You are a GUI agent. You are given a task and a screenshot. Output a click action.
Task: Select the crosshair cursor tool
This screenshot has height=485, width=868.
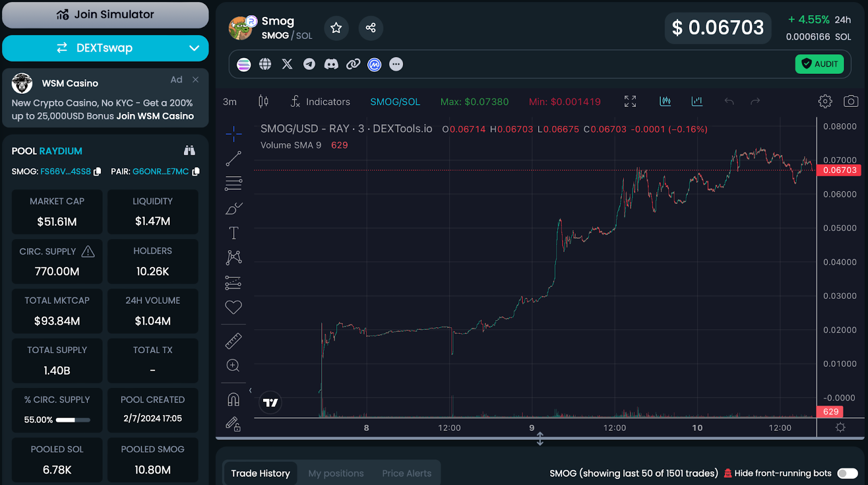point(234,133)
